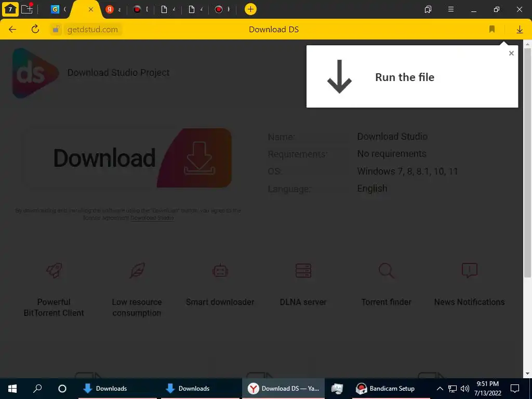Click the Smart downloader robot icon
The width and height of the screenshot is (532, 399).
220,270
